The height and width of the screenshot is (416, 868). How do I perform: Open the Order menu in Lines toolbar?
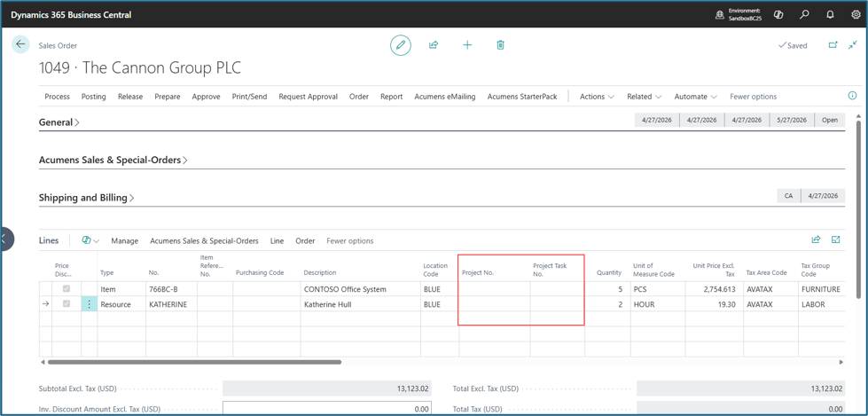[305, 241]
